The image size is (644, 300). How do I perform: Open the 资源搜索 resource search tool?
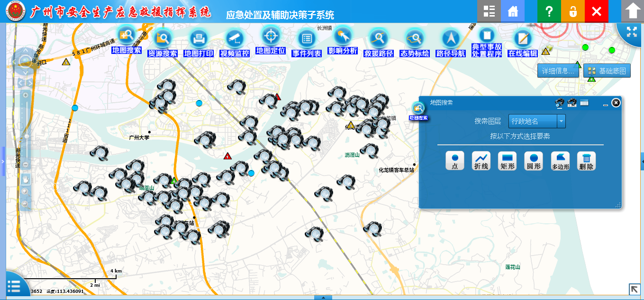[x=163, y=43]
